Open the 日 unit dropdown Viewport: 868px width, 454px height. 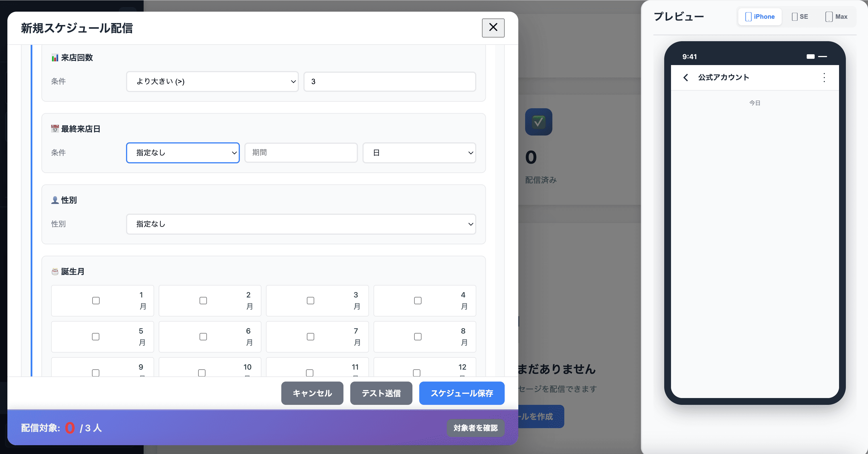(419, 153)
